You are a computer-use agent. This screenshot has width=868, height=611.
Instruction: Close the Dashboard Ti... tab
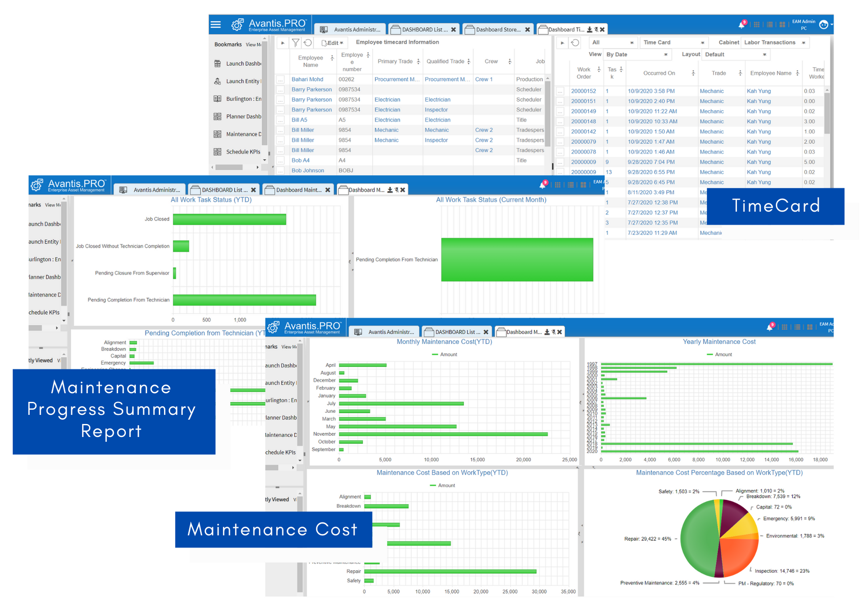[602, 30]
